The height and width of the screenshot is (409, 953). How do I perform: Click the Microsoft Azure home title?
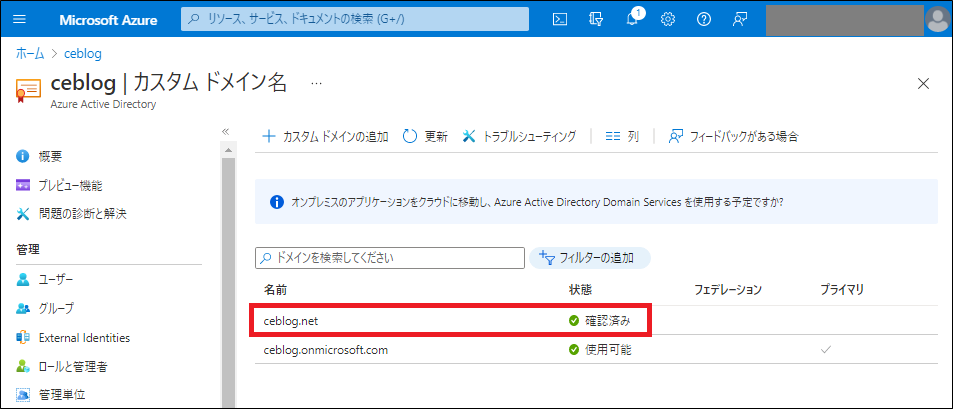click(108, 19)
